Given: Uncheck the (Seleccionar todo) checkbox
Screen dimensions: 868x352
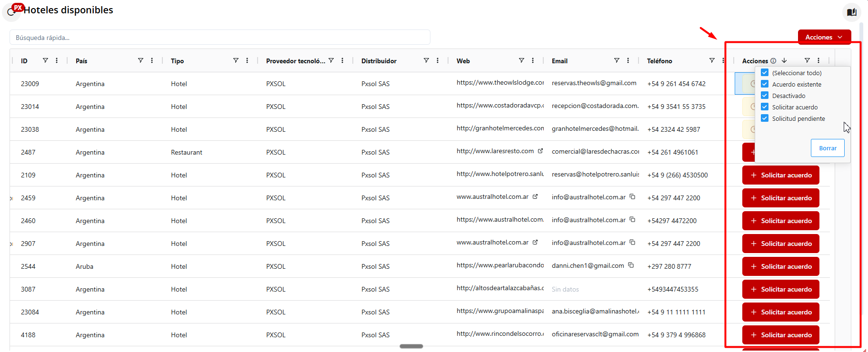Looking at the screenshot, I should [765, 73].
